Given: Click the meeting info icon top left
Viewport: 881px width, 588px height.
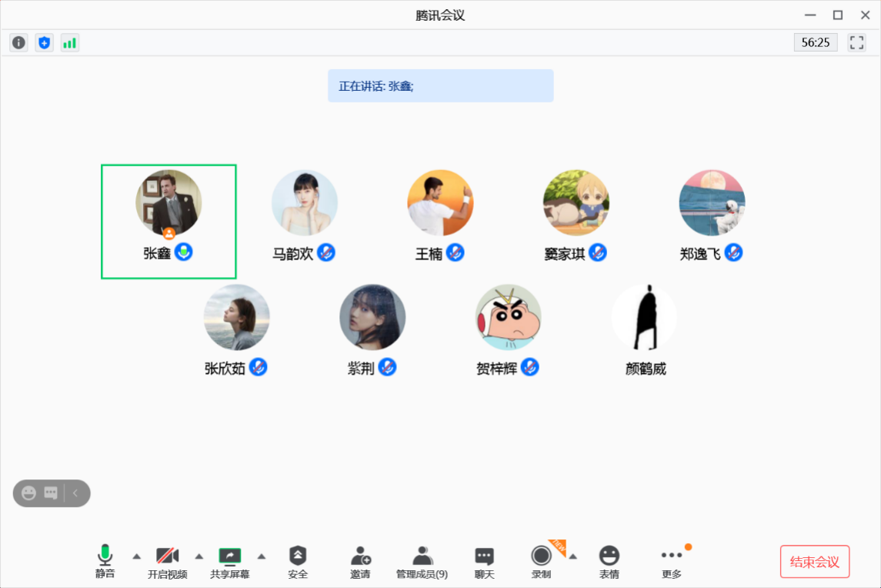Looking at the screenshot, I should [18, 42].
